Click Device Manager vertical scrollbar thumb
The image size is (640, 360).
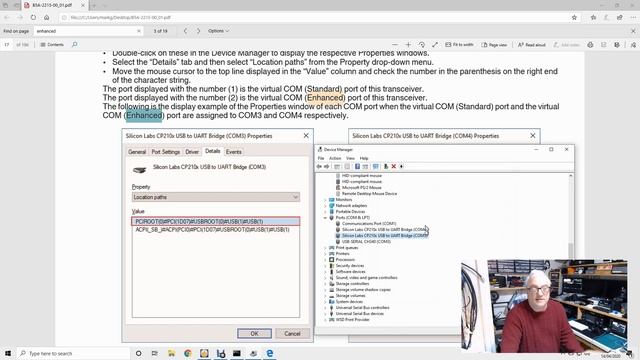[x=571, y=250]
